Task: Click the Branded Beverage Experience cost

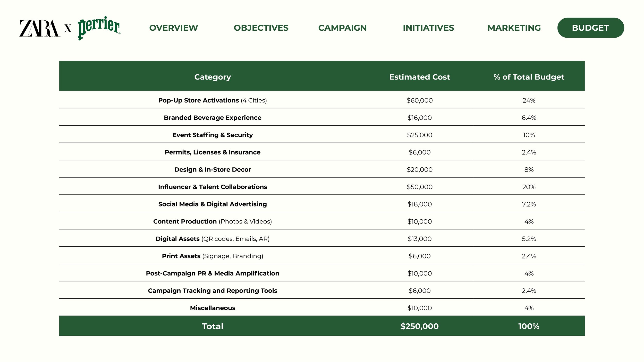Action: point(419,118)
